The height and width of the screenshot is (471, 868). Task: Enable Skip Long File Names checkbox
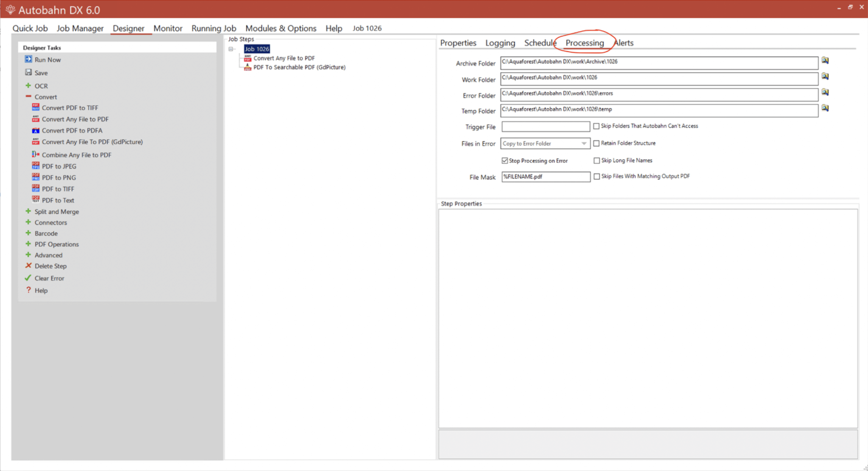click(596, 160)
